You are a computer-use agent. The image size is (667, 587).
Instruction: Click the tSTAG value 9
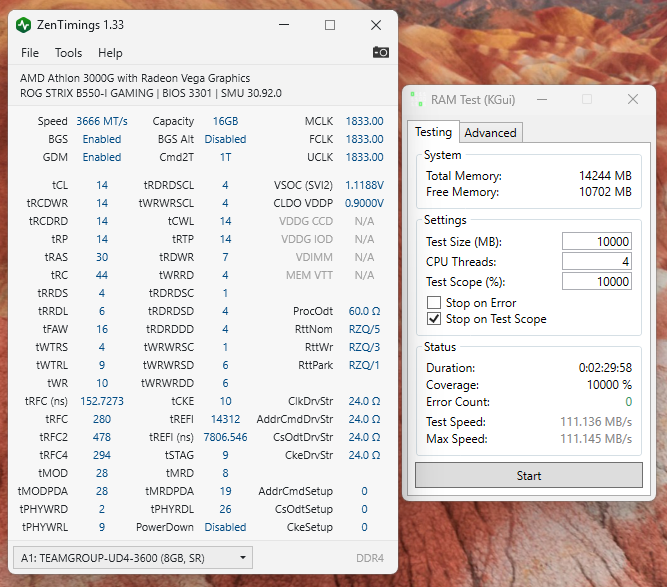point(225,455)
